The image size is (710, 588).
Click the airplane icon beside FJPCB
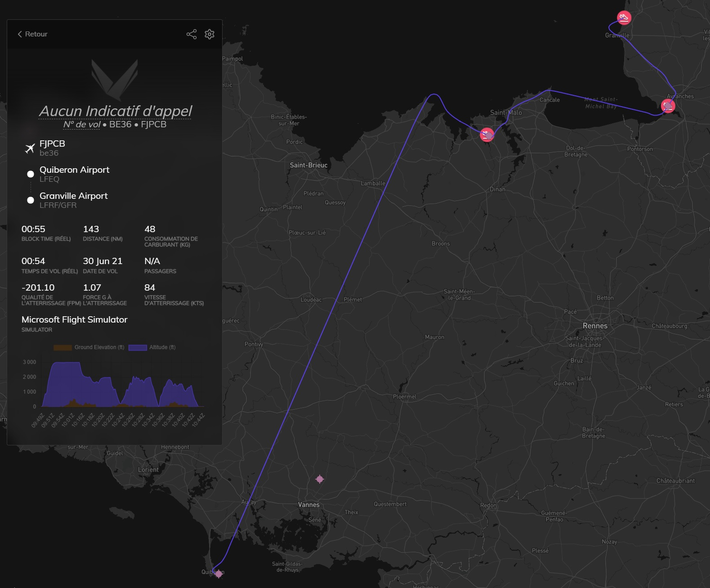coord(30,148)
